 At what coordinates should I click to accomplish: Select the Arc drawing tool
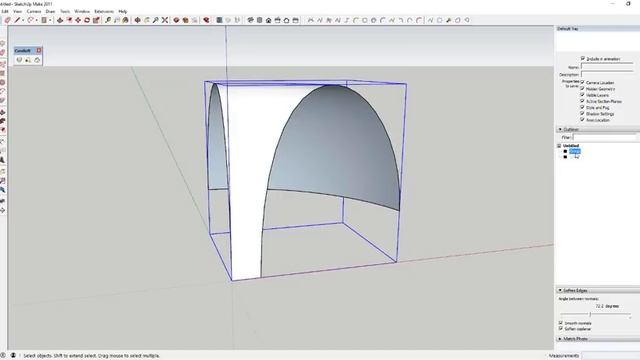click(x=30, y=20)
